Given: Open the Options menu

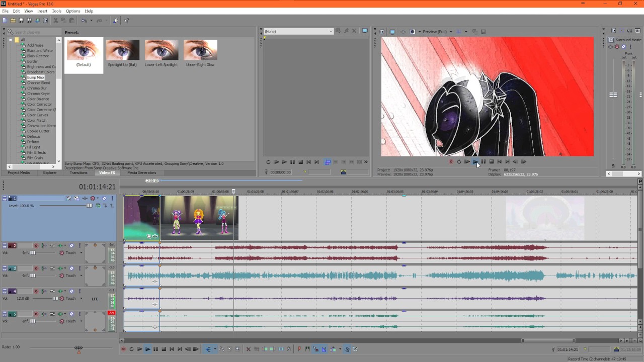Looking at the screenshot, I should coord(73,11).
